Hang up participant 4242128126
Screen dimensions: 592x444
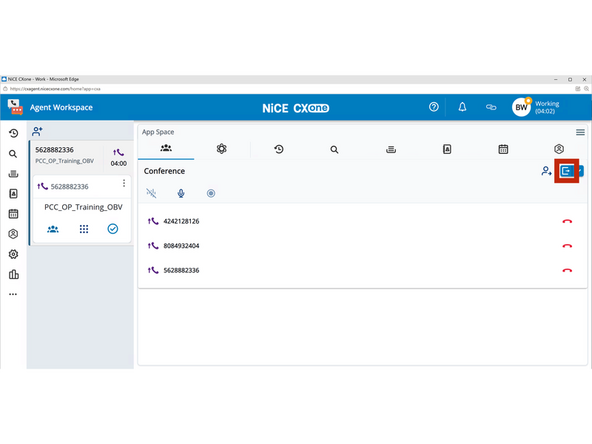[567, 221]
